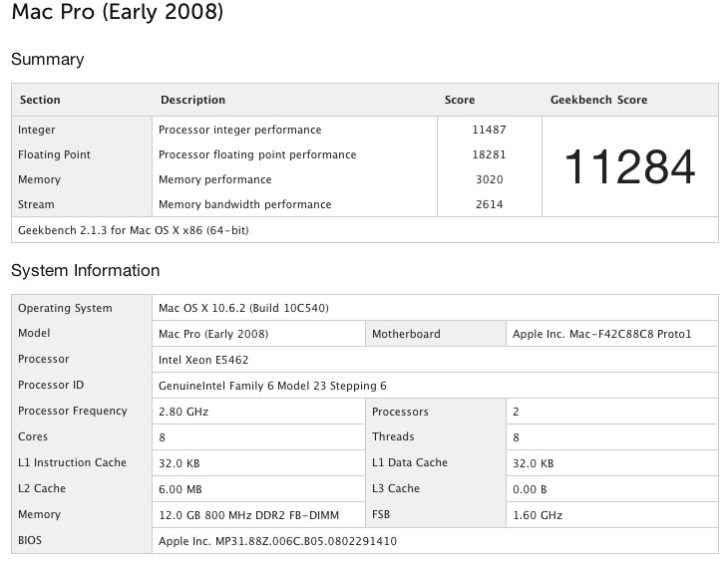Click the 'Processors' label
This screenshot has width=728, height=562.
coord(400,413)
